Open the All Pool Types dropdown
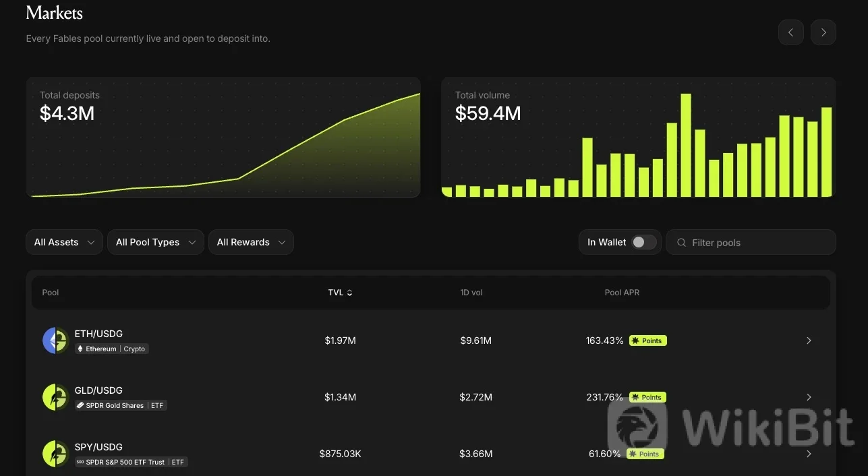Viewport: 868px width, 476px height. pyautogui.click(x=156, y=242)
